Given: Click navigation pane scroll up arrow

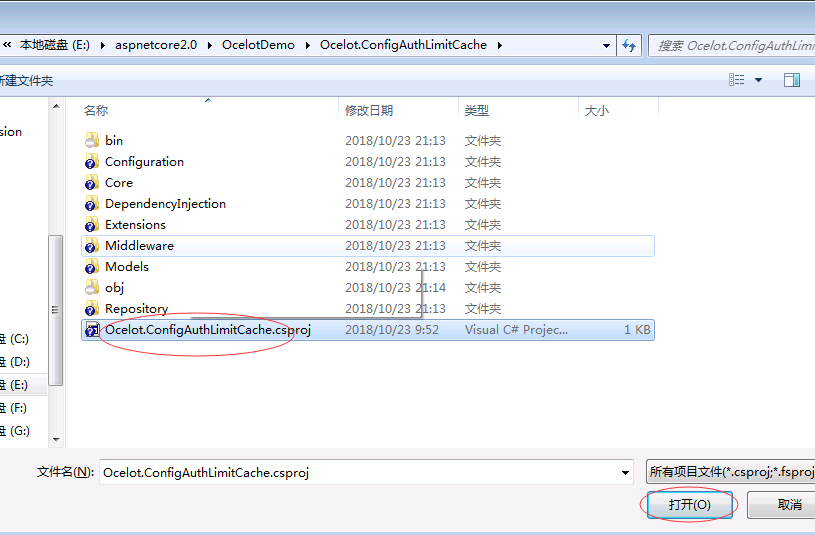Looking at the screenshot, I should coord(56,106).
